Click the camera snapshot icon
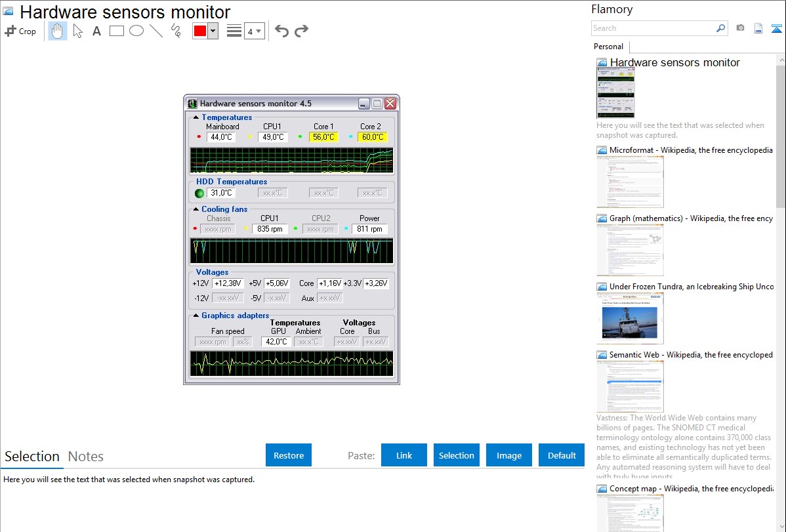This screenshot has width=786, height=532. 740,28
